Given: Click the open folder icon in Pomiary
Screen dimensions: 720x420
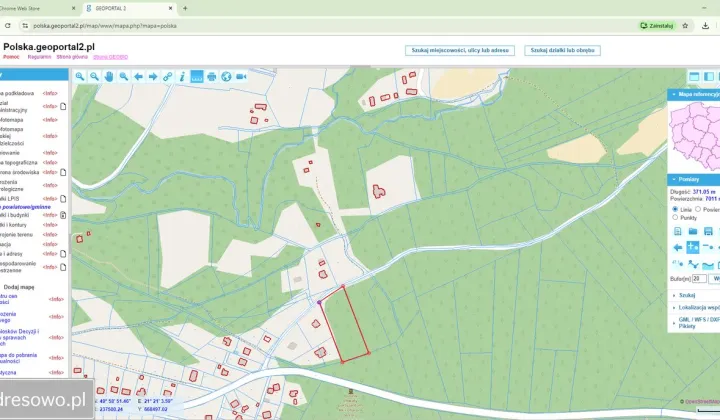Looking at the screenshot, I should tap(693, 231).
